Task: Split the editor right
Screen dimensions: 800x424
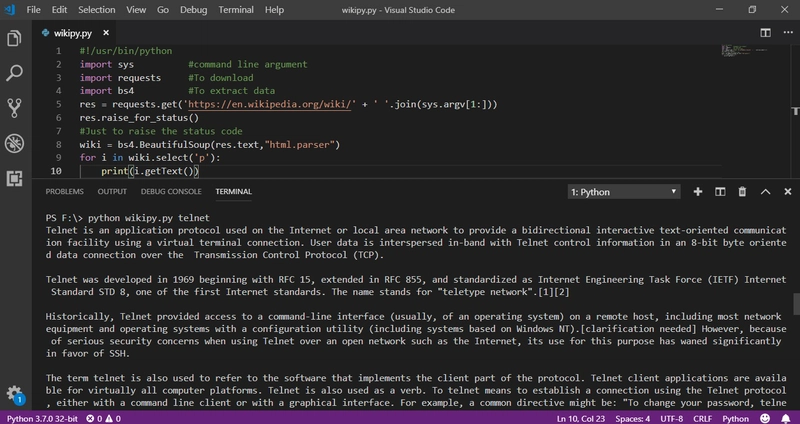Action: click(765, 33)
